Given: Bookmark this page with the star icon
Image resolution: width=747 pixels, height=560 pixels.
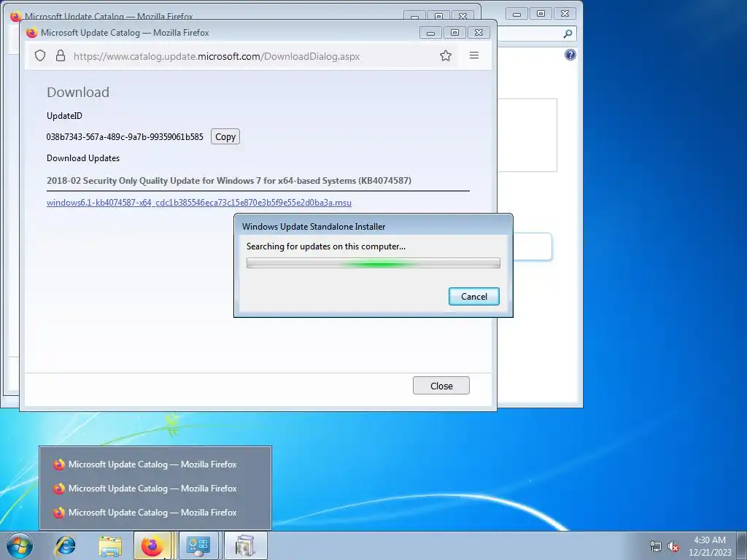Looking at the screenshot, I should [446, 55].
